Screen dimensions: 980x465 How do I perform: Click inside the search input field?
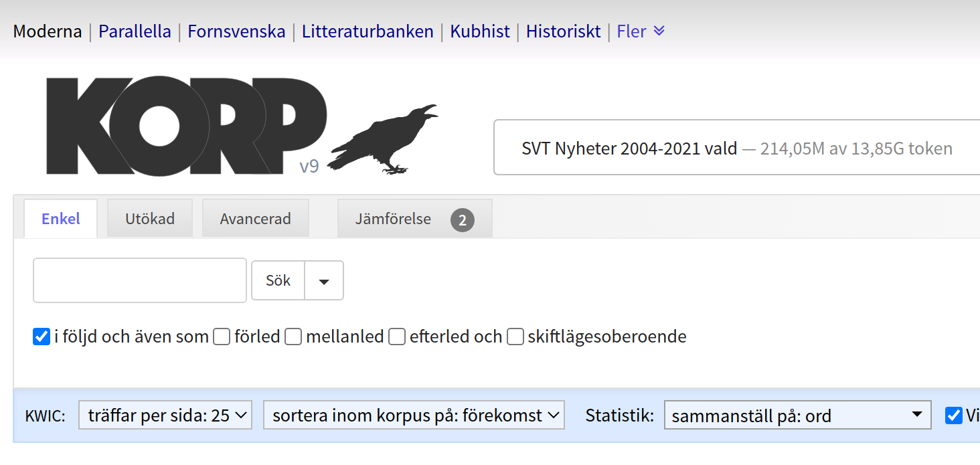pos(139,280)
